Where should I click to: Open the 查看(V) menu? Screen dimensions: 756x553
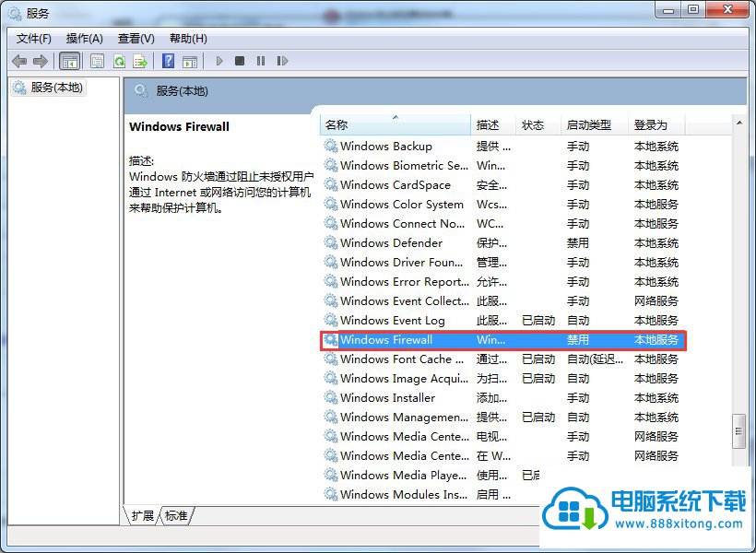[x=136, y=39]
